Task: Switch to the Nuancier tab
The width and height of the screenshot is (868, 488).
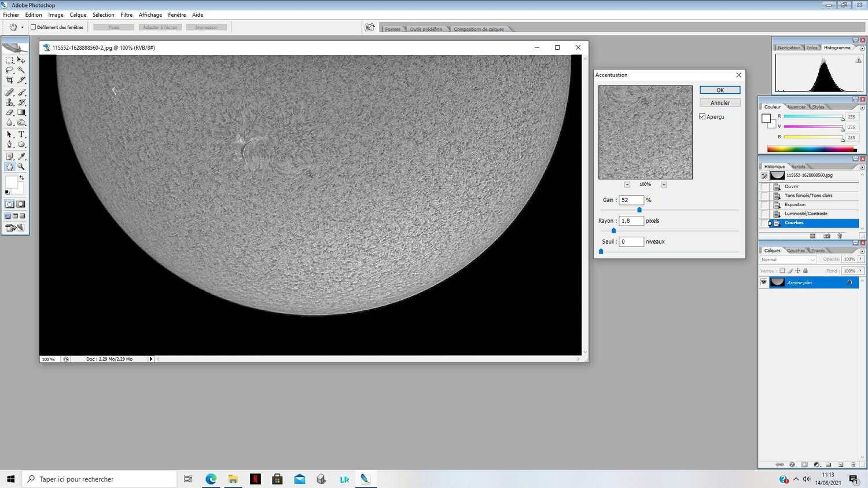Action: 796,107
